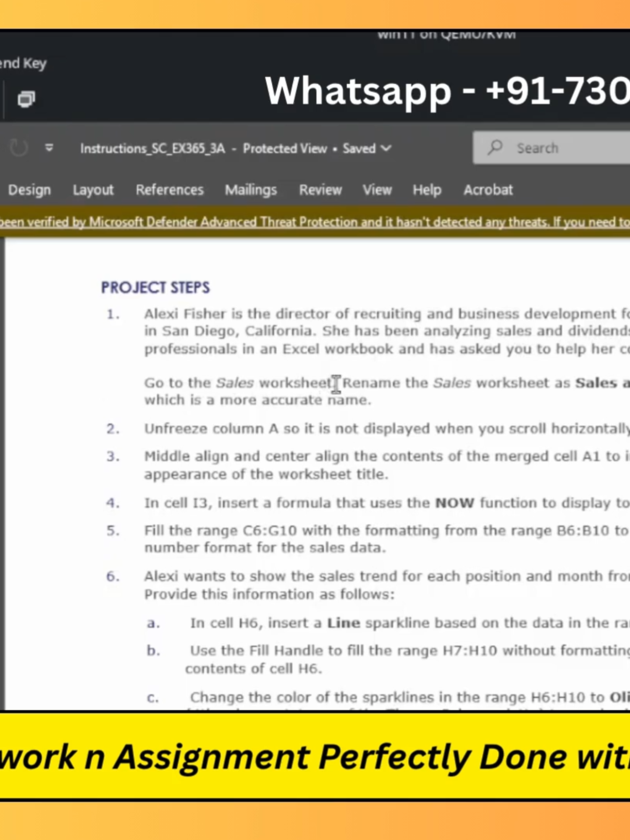Click into the Search field

(x=551, y=148)
